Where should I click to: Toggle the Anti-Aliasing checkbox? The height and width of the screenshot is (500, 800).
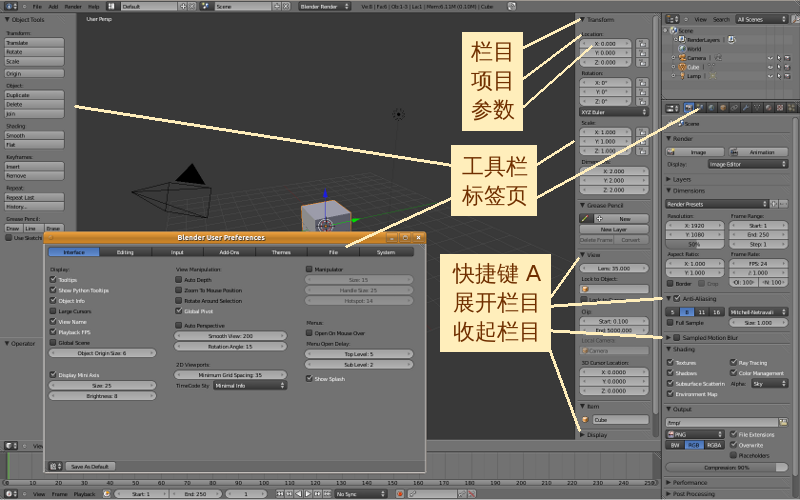pos(677,298)
